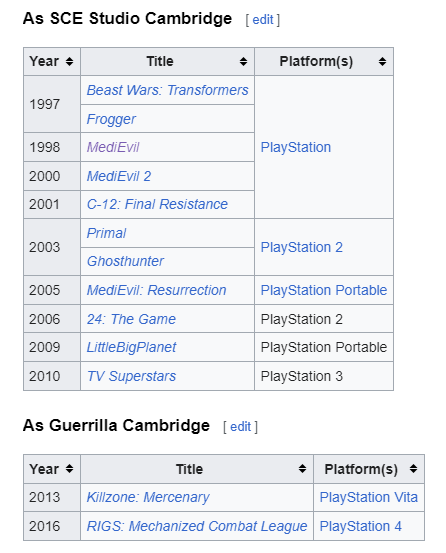The image size is (446, 553).
Task: Edit the As SCE Studio Cambridge section
Action: pos(263,20)
